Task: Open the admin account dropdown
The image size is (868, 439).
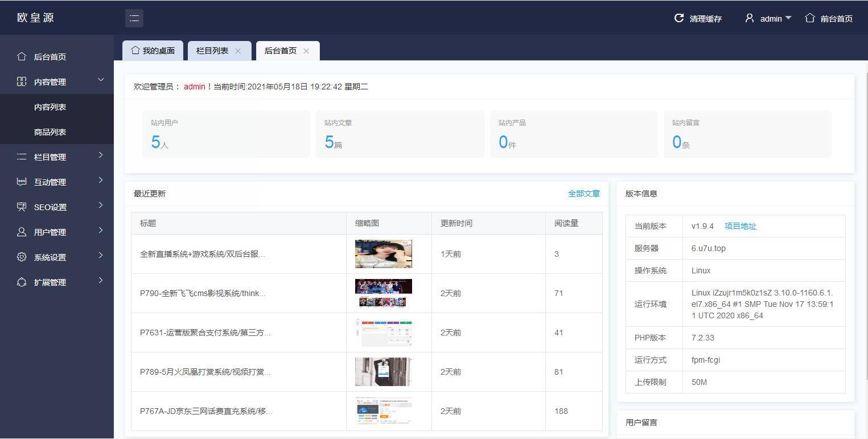Action: 788,18
